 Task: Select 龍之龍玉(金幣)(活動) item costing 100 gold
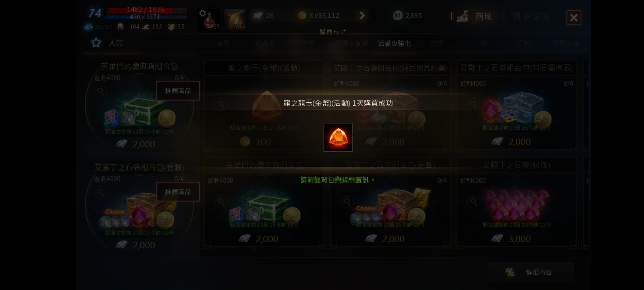point(264,105)
